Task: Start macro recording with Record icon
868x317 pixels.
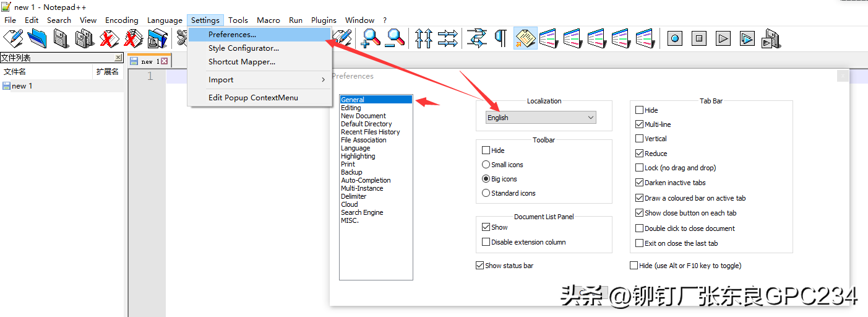Action: (x=675, y=38)
